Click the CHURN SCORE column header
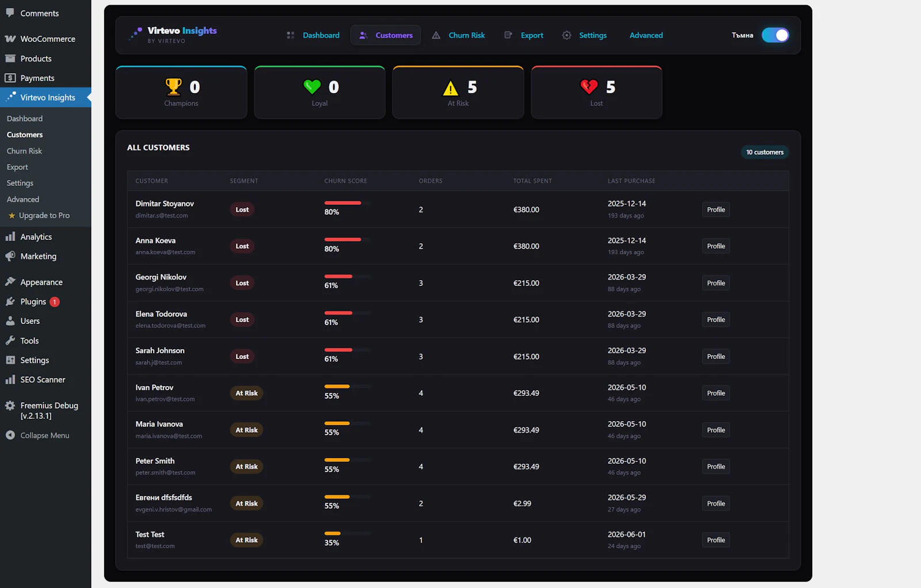921x588 pixels. [x=345, y=181]
